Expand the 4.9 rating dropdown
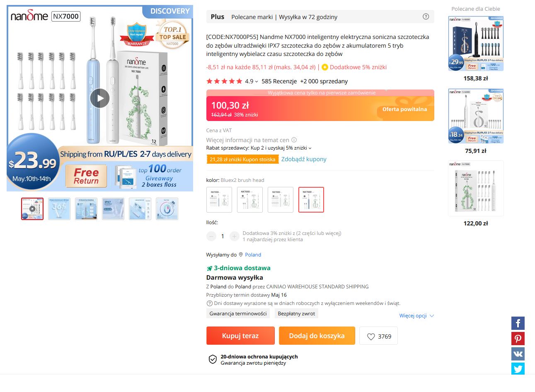Image resolution: width=535 pixels, height=392 pixels. click(x=257, y=82)
